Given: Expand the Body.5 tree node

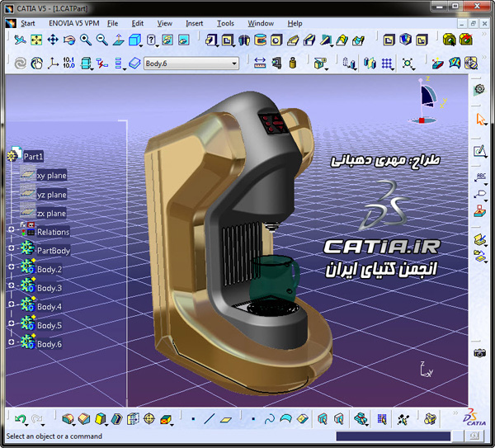Looking at the screenshot, I should click(x=12, y=323).
